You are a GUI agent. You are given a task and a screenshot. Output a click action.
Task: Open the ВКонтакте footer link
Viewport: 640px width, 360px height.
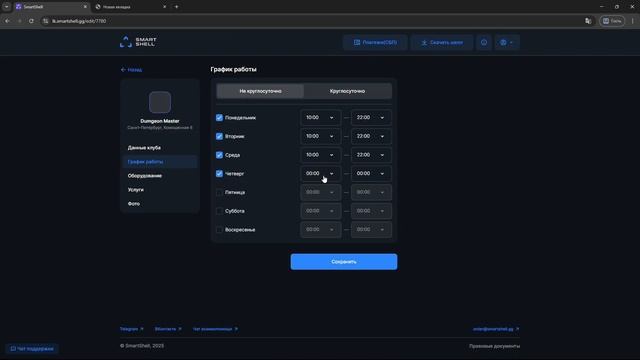click(168, 329)
